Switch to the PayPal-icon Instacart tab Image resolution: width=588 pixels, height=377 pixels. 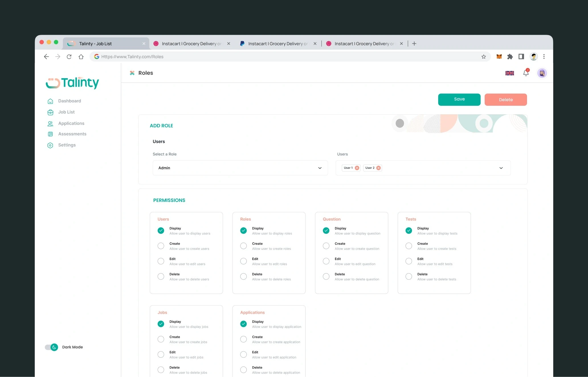[278, 44]
